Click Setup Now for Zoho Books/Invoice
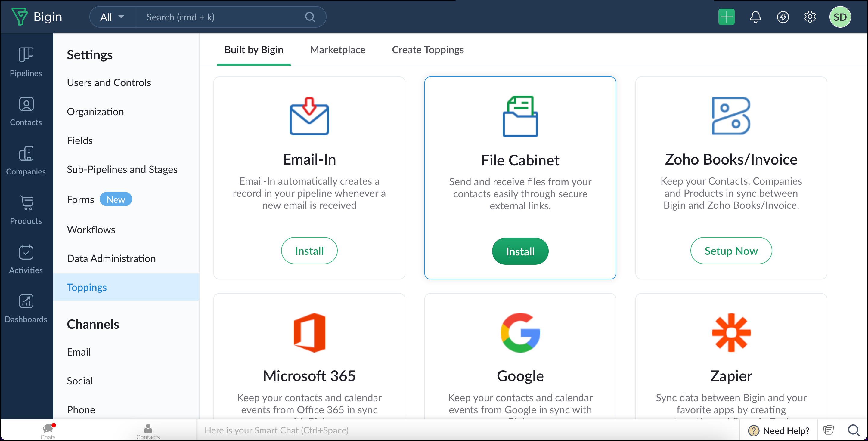Viewport: 868px width, 441px height. pyautogui.click(x=731, y=251)
